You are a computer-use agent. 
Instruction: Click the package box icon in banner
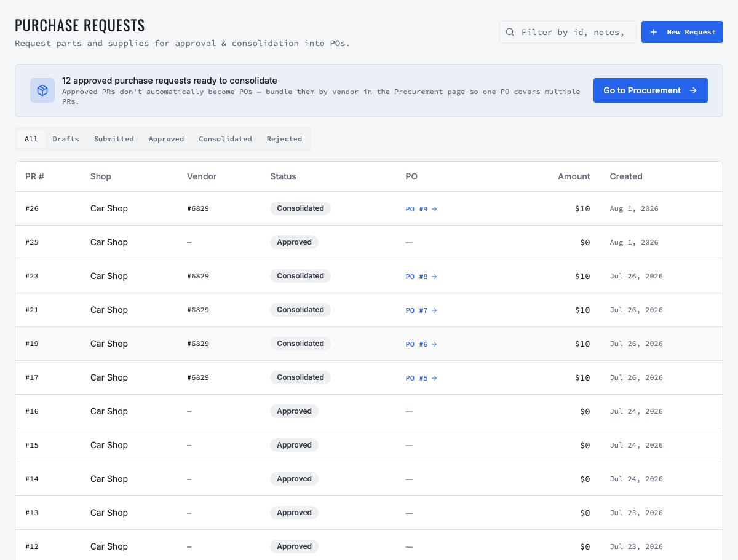[42, 90]
